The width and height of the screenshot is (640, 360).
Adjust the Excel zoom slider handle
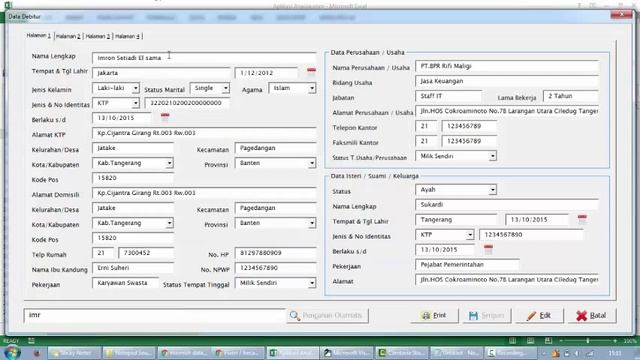tap(588, 341)
